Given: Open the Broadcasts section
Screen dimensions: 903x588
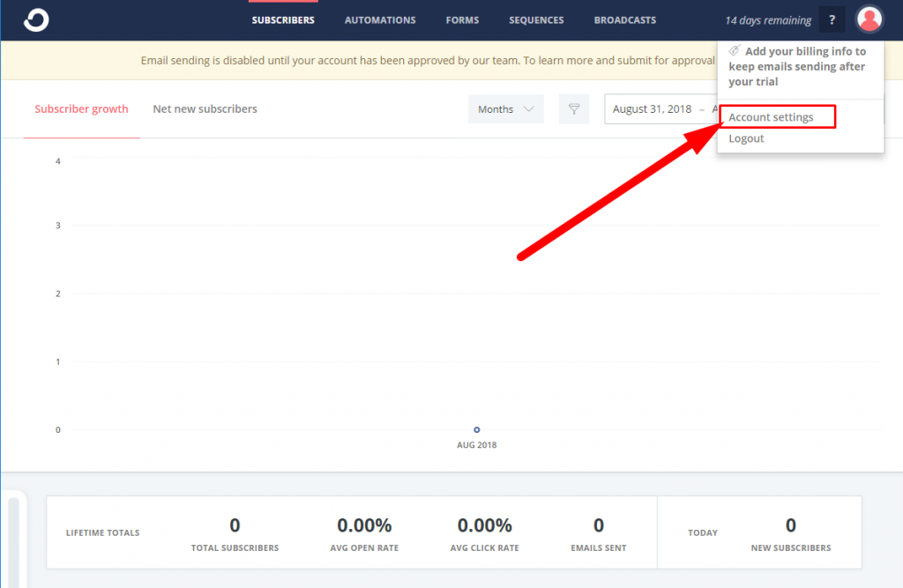Looking at the screenshot, I should pos(625,20).
